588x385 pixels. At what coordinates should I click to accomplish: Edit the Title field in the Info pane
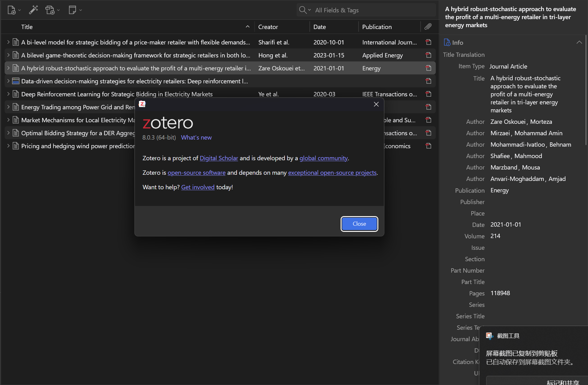click(x=526, y=94)
